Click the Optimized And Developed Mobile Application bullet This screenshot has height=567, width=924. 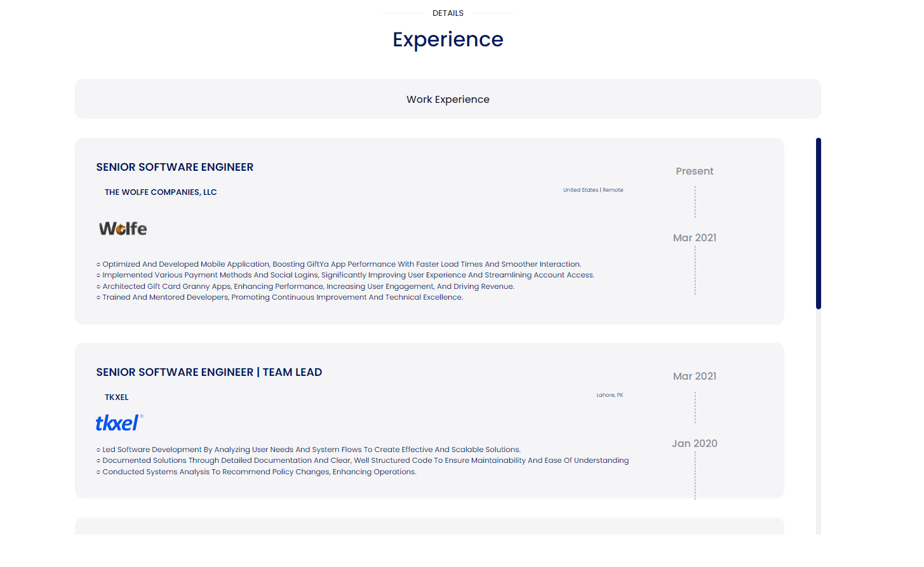click(x=339, y=264)
